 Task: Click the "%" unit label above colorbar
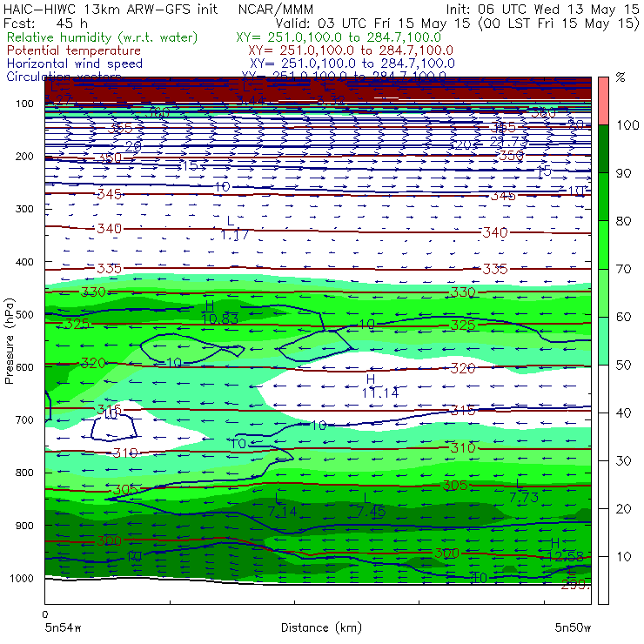coord(621,77)
